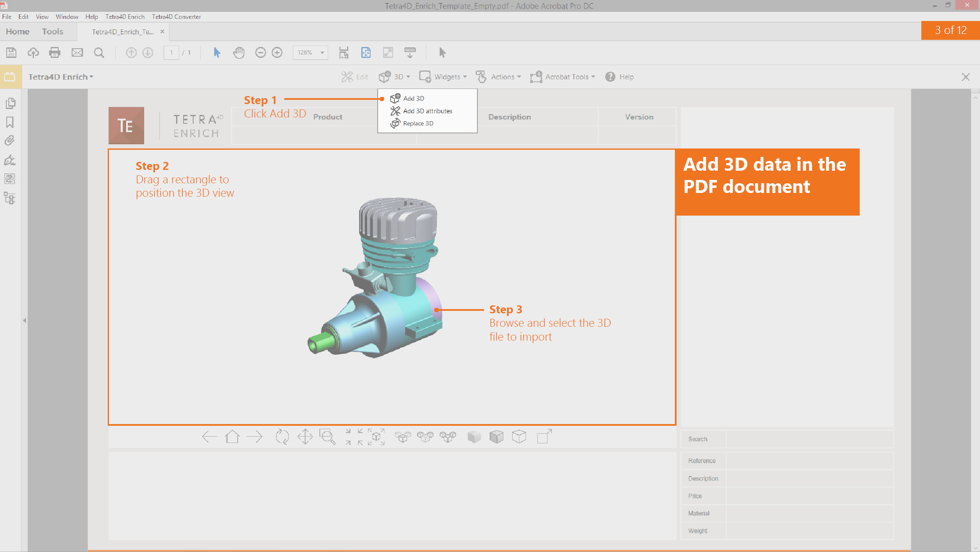Open the zoom level 126% dropdown

[322, 52]
